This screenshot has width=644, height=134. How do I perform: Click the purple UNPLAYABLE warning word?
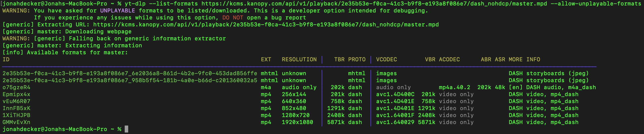point(117,11)
